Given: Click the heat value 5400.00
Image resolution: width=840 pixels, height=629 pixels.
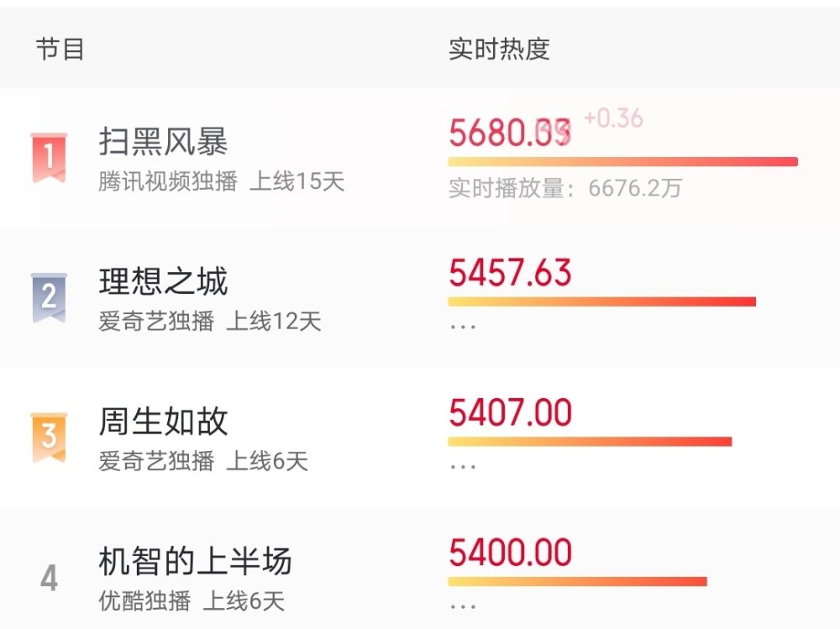Looking at the screenshot, I should click(510, 553).
